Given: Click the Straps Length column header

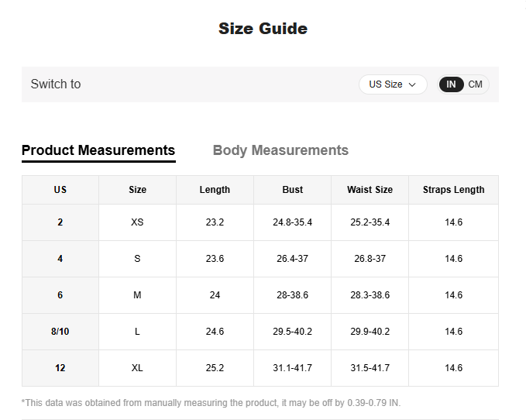Looking at the screenshot, I should pyautogui.click(x=453, y=190).
